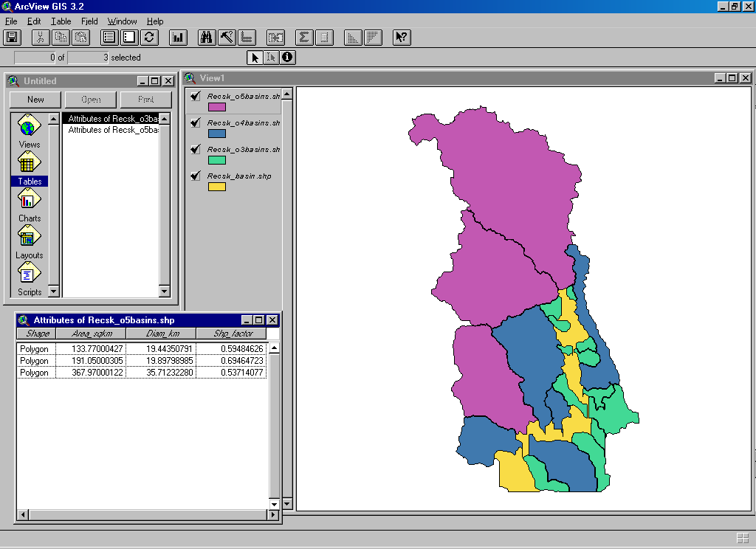Open the Query Builder hammer icon
The height and width of the screenshot is (549, 756).
(227, 37)
